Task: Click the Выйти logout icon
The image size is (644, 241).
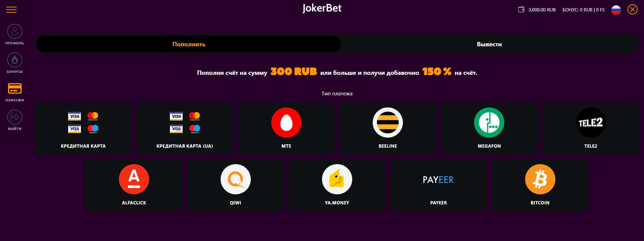Action: pos(15,117)
